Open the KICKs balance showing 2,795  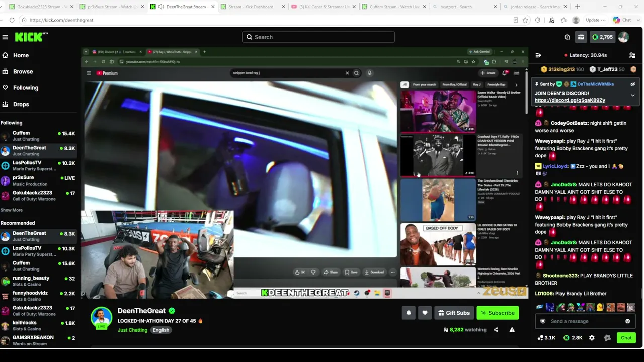pos(602,37)
